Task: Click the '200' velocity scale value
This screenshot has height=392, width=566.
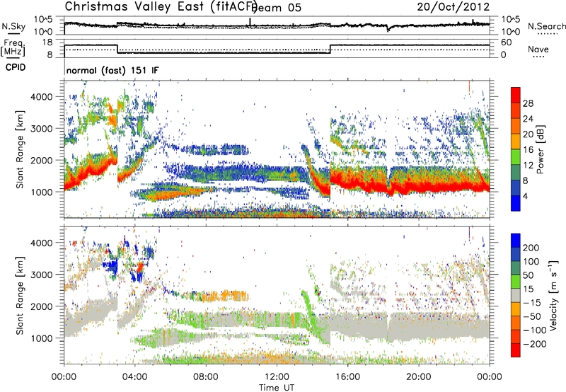Action: (531, 248)
